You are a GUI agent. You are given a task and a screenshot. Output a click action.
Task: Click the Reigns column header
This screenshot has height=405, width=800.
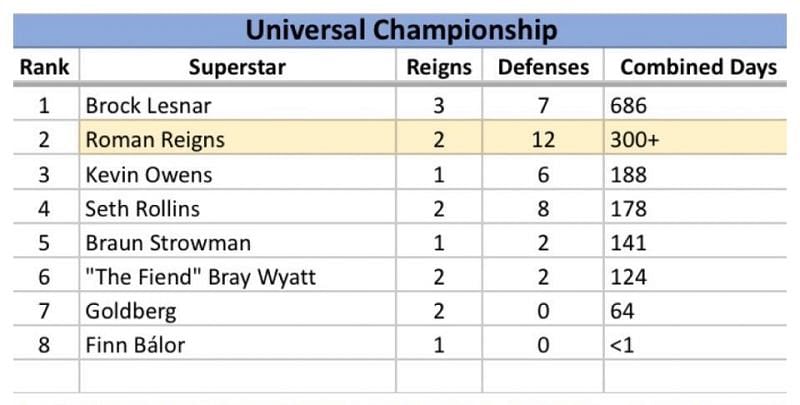point(438,68)
